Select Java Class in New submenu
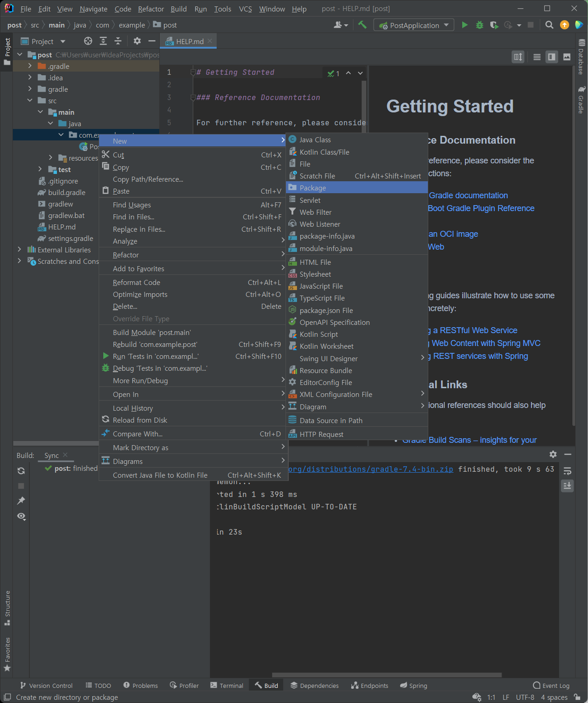Image resolution: width=588 pixels, height=703 pixels. pyautogui.click(x=357, y=139)
